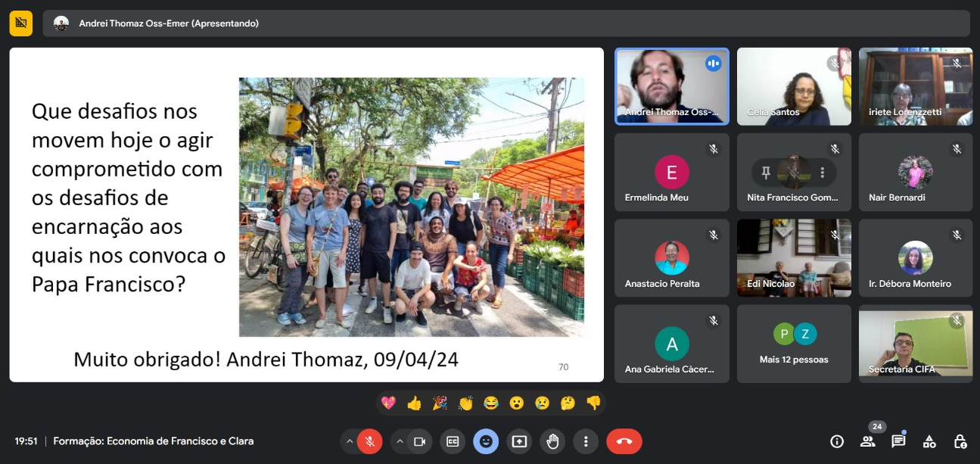Screen dimensions: 980x464
Task: Select Ana Gabriela Càcer's participant tile
Action: (x=672, y=344)
